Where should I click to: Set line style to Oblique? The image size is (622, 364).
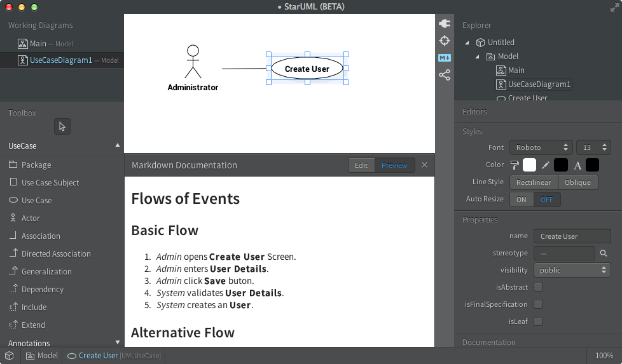pos(577,182)
